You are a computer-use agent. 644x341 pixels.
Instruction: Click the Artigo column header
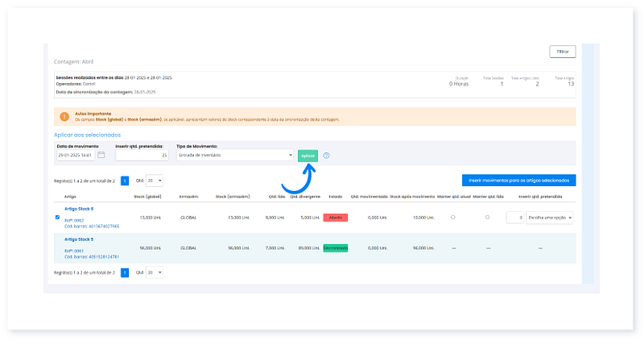pos(70,197)
